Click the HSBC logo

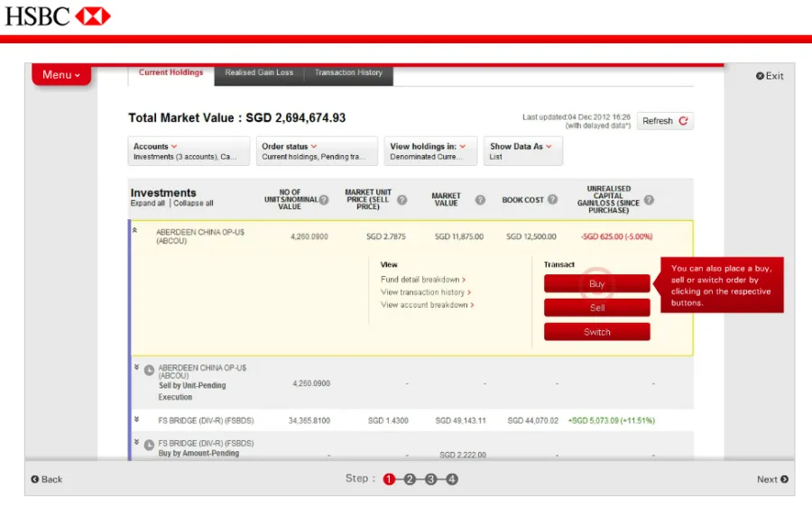click(x=58, y=16)
